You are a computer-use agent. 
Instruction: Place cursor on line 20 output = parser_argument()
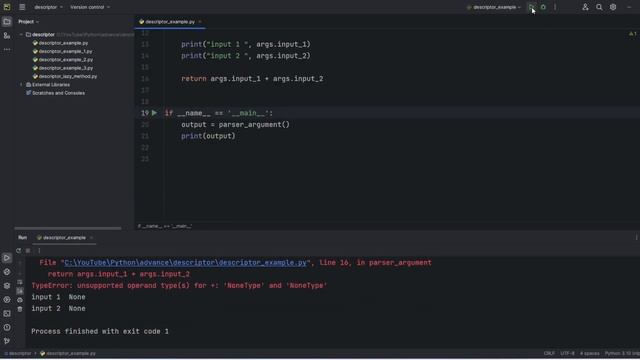point(235,124)
